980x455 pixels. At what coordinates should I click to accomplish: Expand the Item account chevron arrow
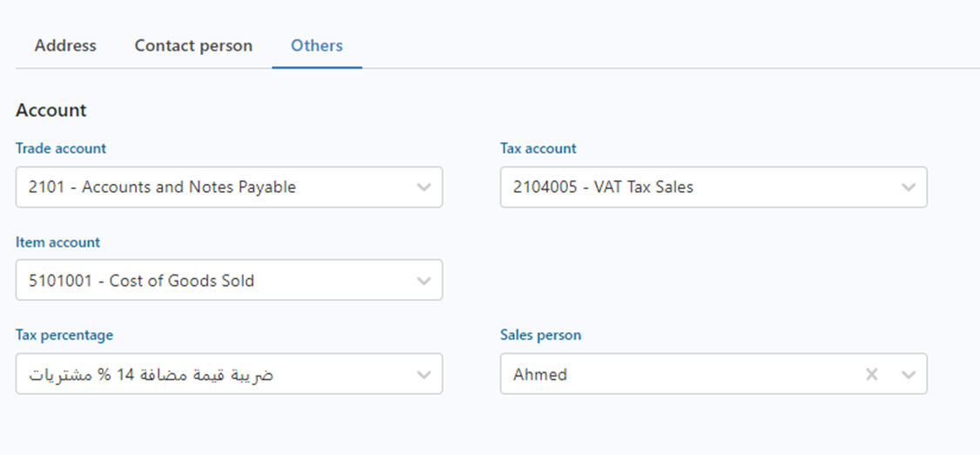pyautogui.click(x=424, y=281)
